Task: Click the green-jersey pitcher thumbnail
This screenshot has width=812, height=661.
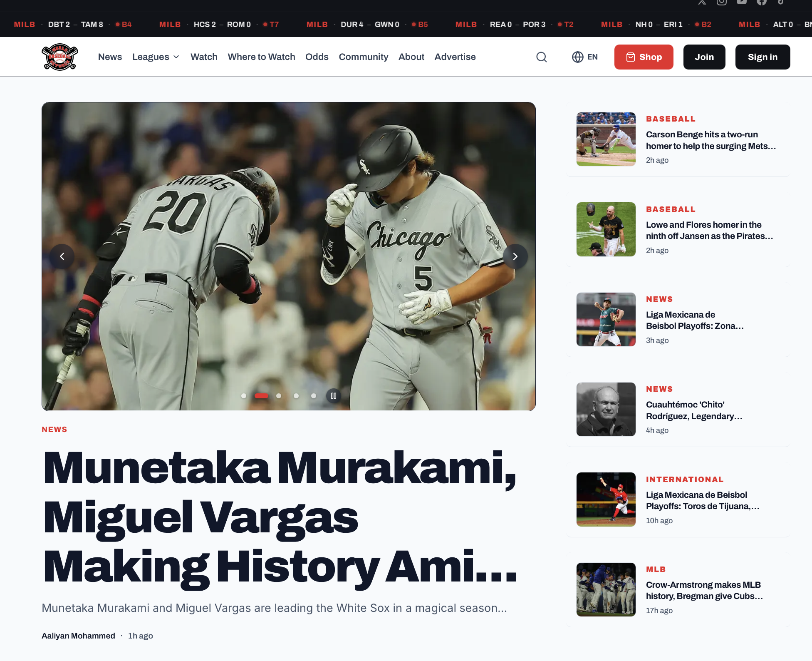Action: [606, 319]
